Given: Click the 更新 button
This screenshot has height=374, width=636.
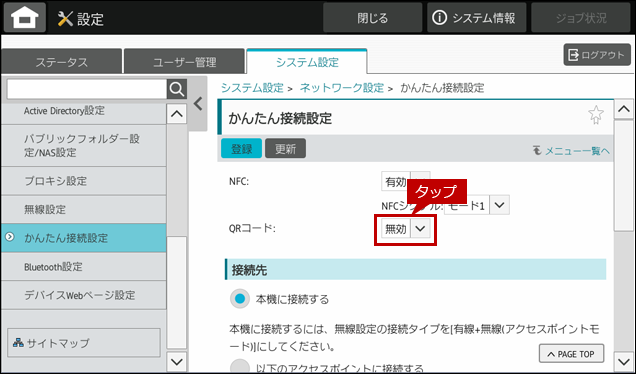Looking at the screenshot, I should pos(286,148).
